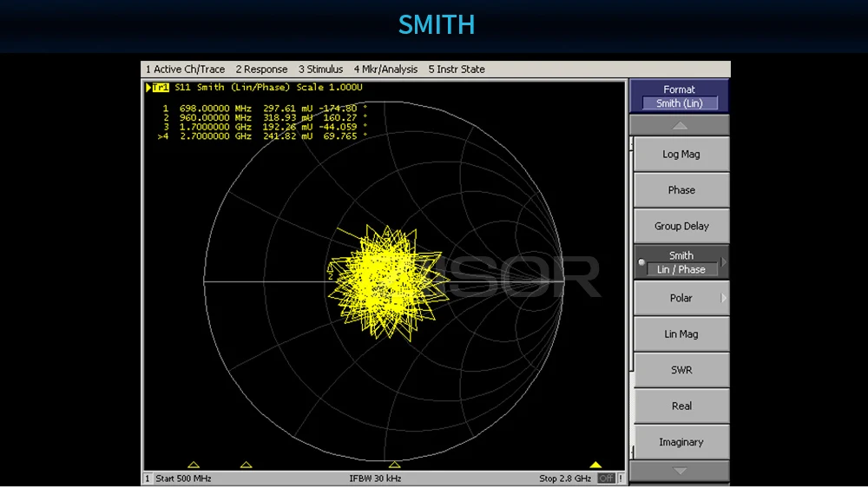Click the active filled marker 4 triangle
Viewport: 868px width, 502px height.
[x=595, y=466]
